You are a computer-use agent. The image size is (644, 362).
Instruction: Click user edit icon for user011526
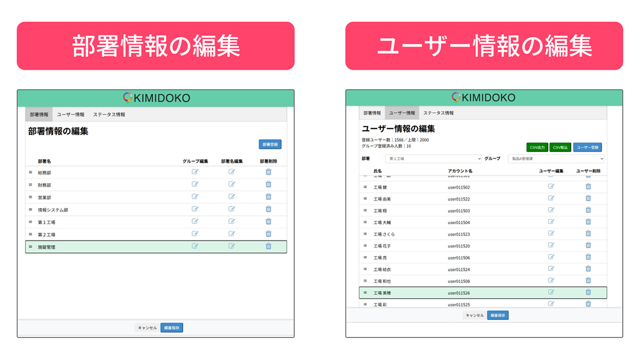click(551, 292)
